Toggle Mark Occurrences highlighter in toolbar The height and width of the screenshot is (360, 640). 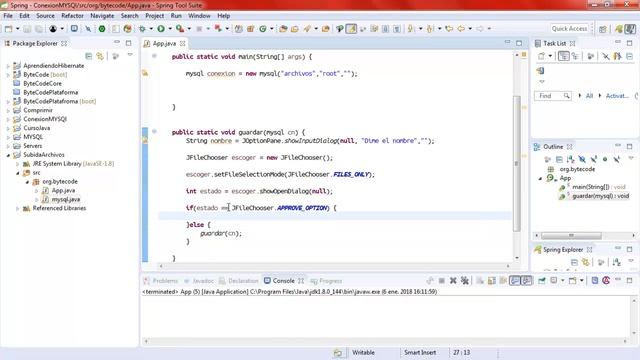351,29
